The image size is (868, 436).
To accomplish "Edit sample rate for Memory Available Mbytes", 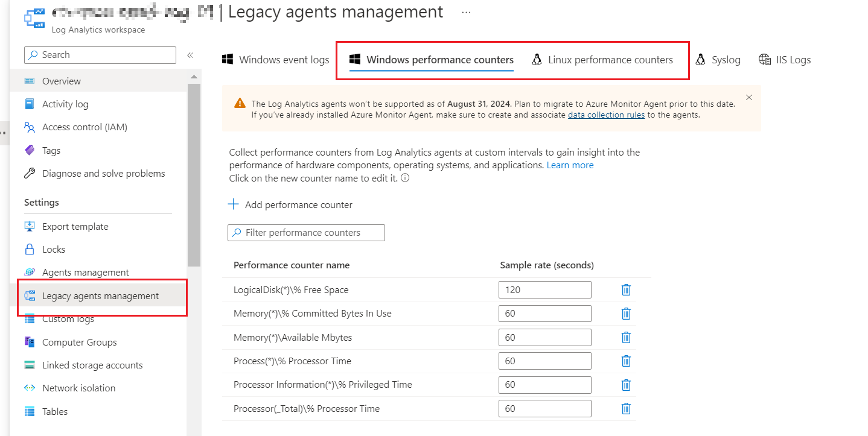I will [545, 338].
